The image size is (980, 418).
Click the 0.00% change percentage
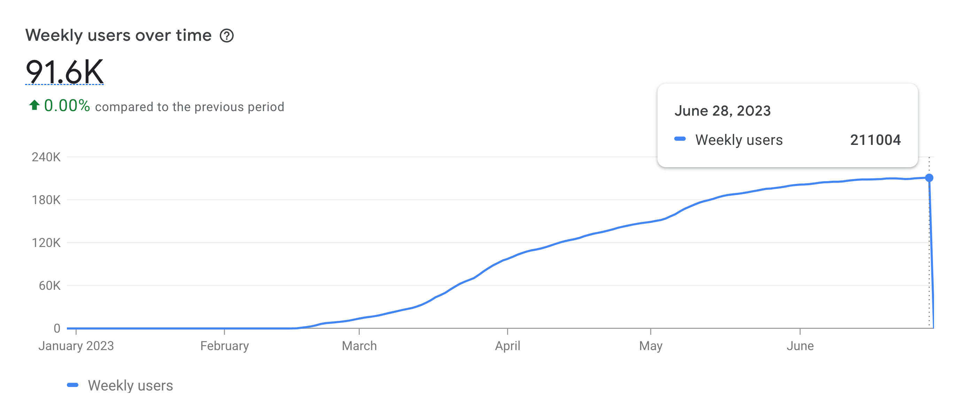coord(67,106)
